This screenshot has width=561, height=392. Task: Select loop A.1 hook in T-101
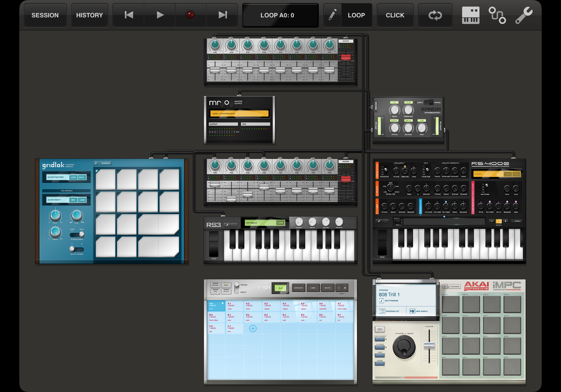[234, 306]
